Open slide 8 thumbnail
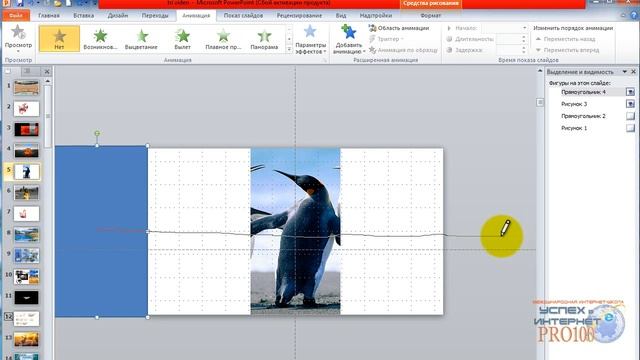640x360 pixels. click(27, 235)
